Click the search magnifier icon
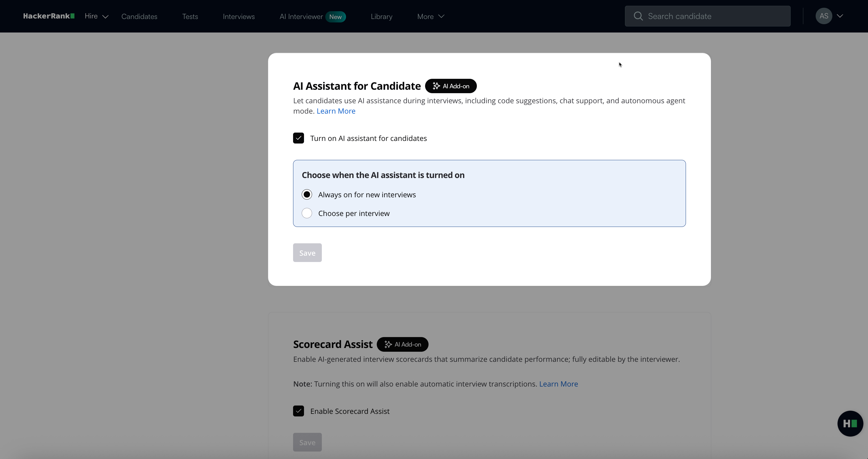 pyautogui.click(x=638, y=16)
